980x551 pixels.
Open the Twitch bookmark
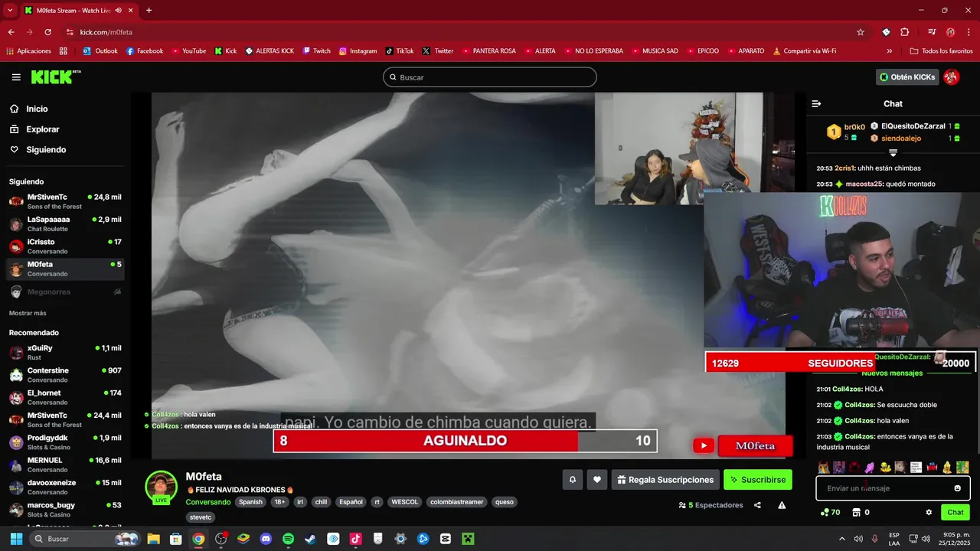[317, 51]
